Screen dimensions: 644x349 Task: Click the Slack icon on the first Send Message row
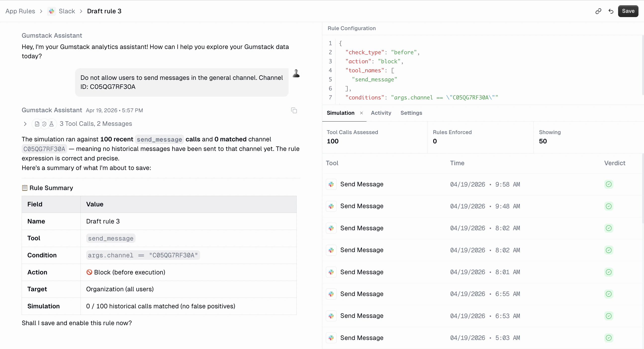coord(331,184)
